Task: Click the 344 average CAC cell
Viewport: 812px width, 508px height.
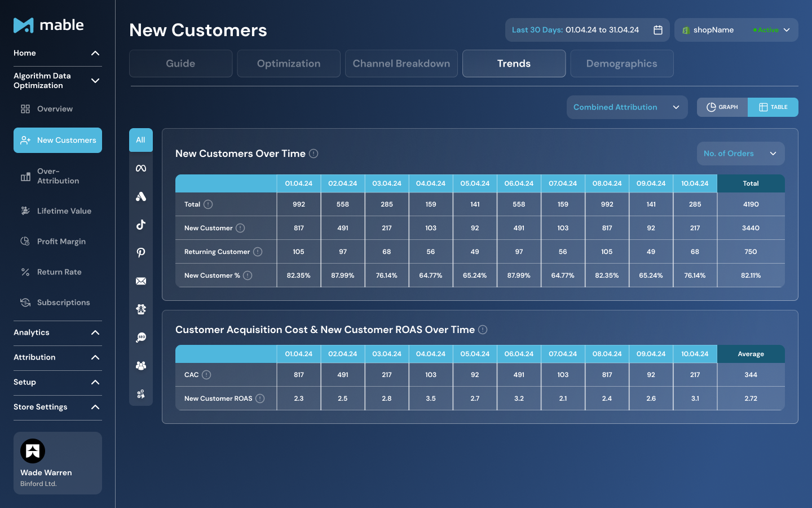Action: pyautogui.click(x=751, y=375)
